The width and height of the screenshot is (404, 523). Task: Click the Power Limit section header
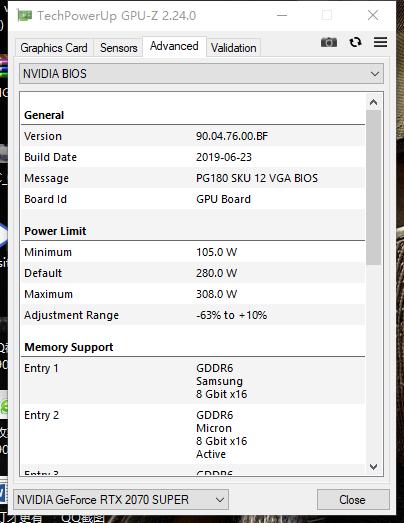point(55,231)
